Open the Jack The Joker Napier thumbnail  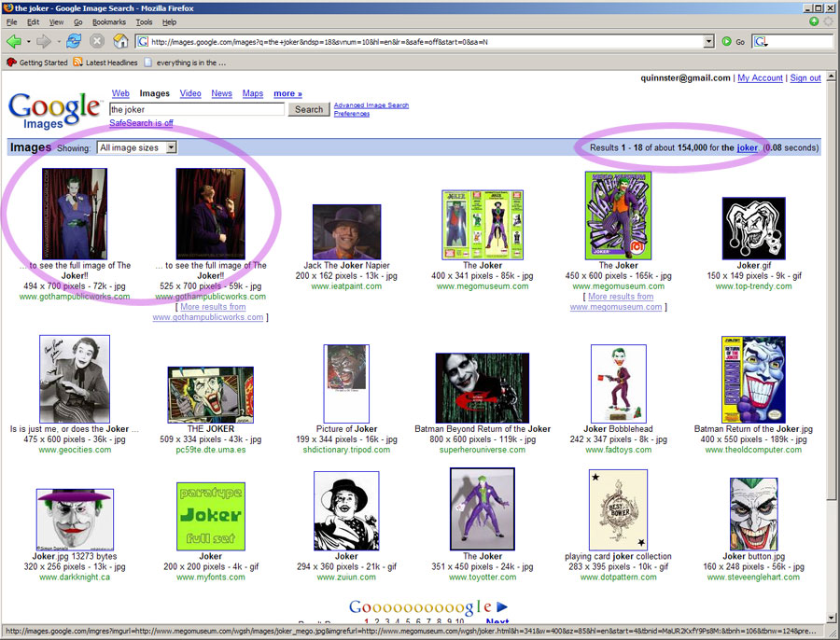[x=346, y=232]
